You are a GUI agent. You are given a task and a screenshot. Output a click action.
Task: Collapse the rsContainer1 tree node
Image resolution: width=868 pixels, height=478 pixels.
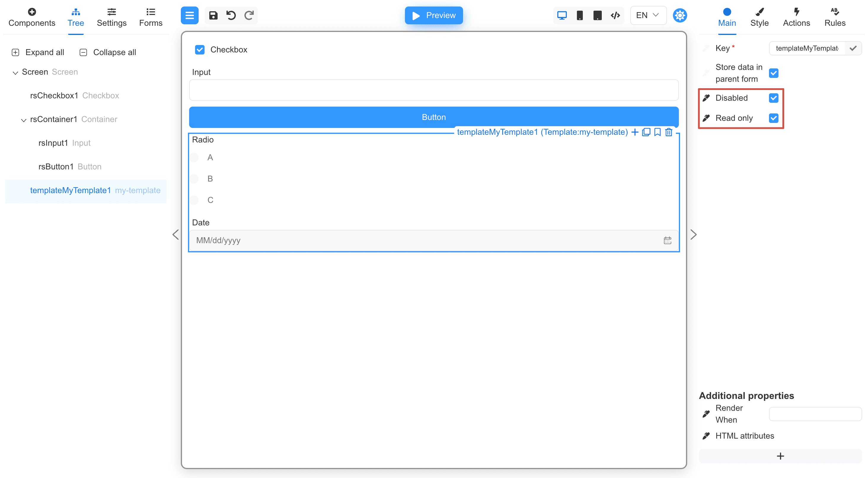(x=24, y=120)
